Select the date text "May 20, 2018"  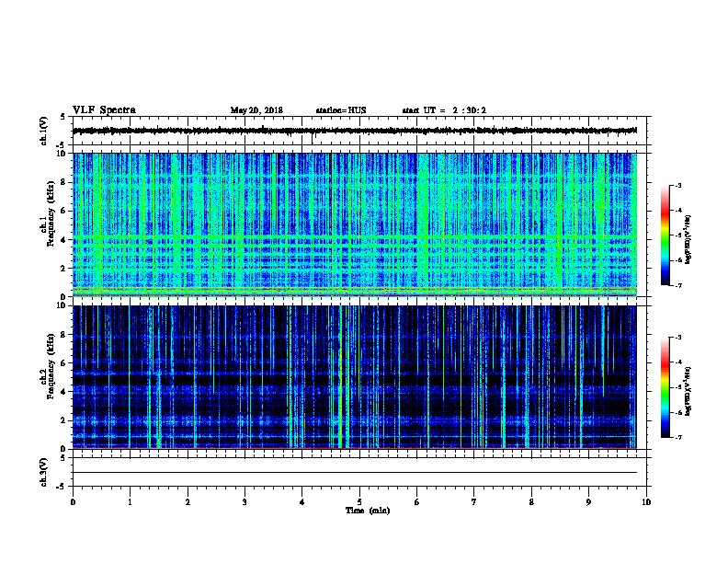256,110
